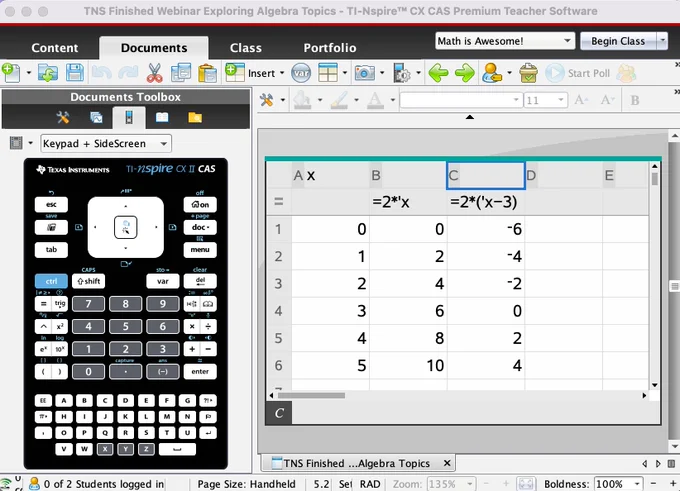Image resolution: width=680 pixels, height=491 pixels.
Task: Click the cell entry line beside C
Action: (x=476, y=413)
